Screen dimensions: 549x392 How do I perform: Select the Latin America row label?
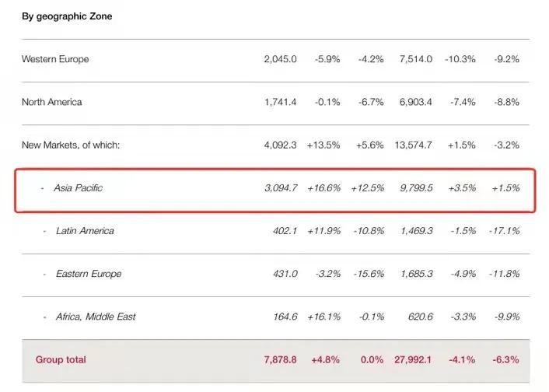85,231
